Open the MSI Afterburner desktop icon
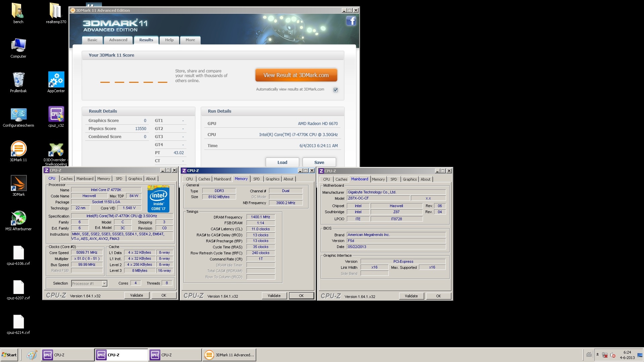644x362 pixels. [18, 218]
